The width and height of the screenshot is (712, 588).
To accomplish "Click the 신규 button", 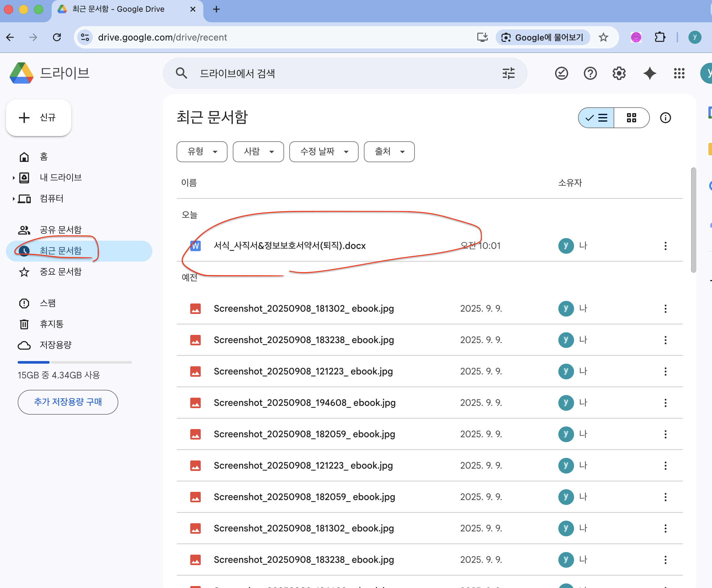I will (39, 118).
